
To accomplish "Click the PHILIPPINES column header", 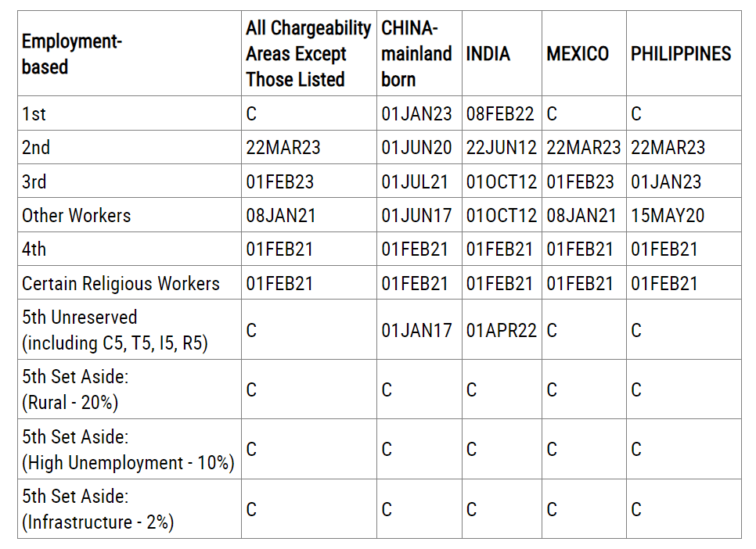I will 681,54.
